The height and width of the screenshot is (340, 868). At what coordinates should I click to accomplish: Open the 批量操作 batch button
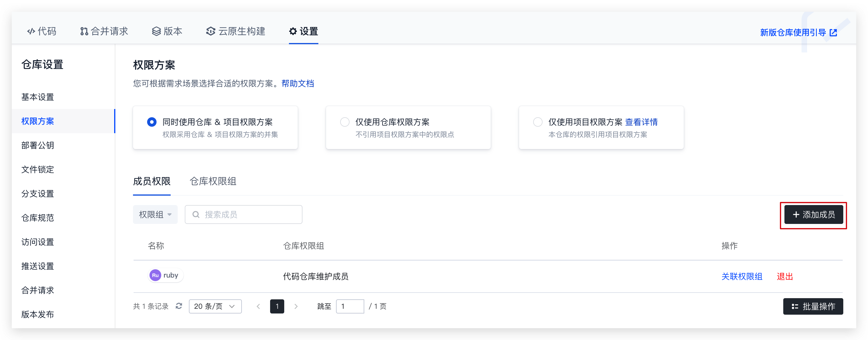pos(813,306)
